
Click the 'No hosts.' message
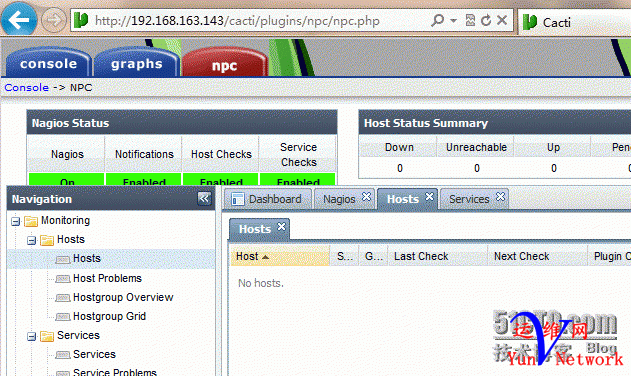point(261,283)
